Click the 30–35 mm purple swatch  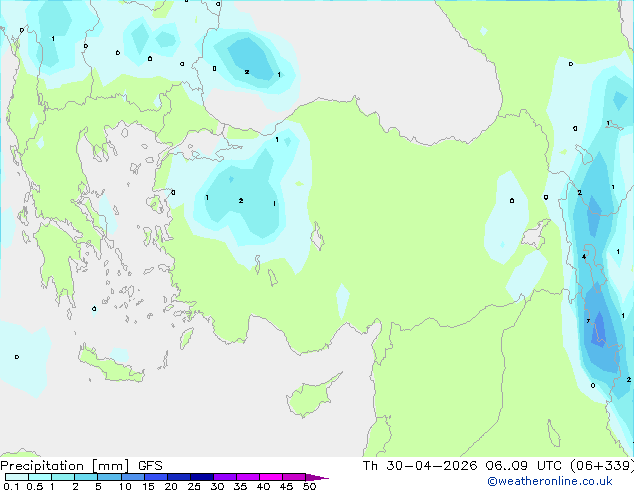click(x=225, y=477)
